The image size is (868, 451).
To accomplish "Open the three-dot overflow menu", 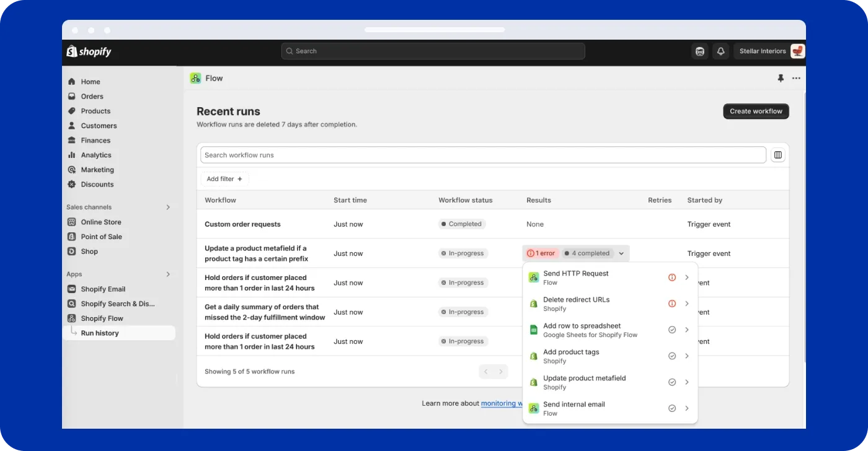I will pyautogui.click(x=797, y=78).
